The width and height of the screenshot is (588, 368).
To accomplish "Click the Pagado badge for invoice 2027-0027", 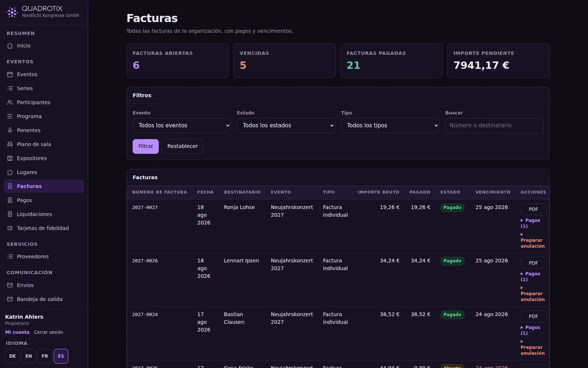I will tap(452, 208).
